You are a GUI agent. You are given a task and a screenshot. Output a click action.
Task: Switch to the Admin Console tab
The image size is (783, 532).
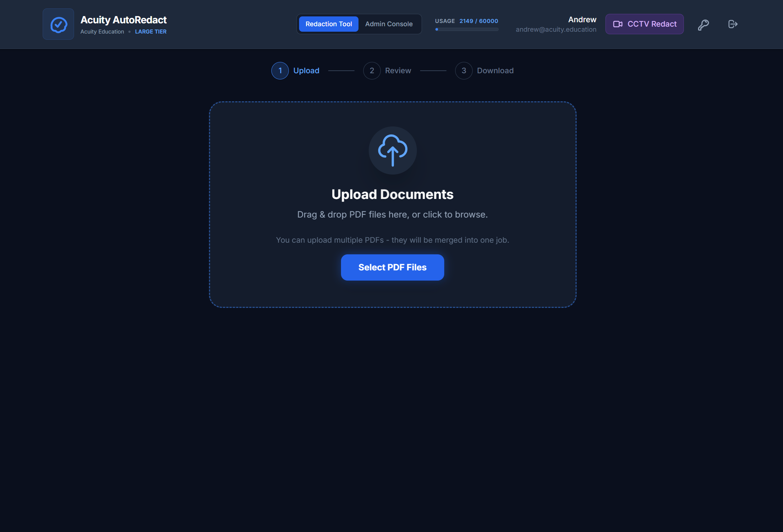point(389,24)
